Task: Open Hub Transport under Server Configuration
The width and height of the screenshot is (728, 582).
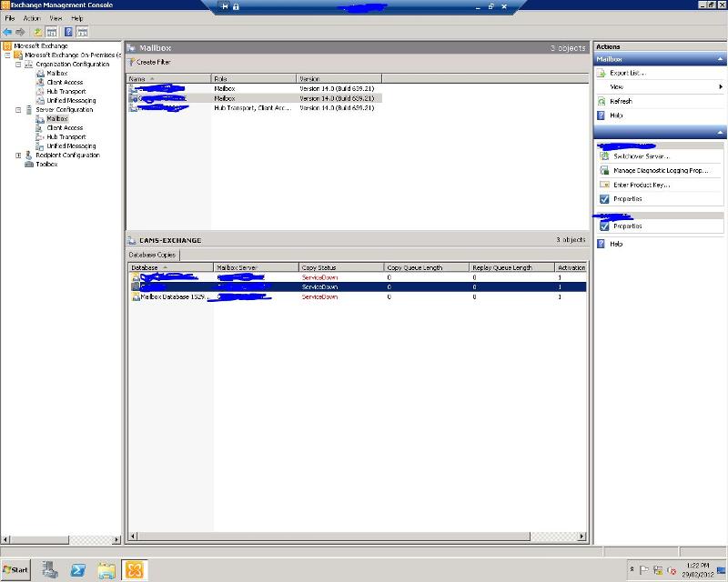Action: pyautogui.click(x=66, y=137)
